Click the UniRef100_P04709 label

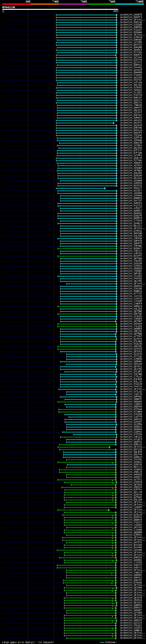point(131,95)
